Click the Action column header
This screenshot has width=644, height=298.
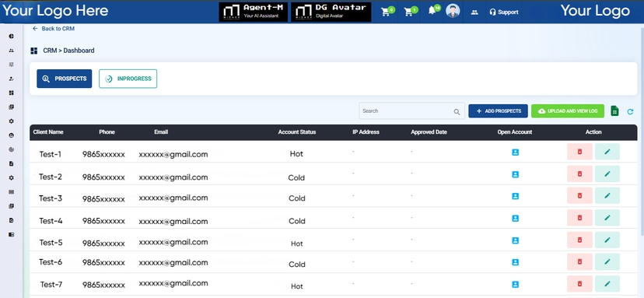click(x=593, y=132)
